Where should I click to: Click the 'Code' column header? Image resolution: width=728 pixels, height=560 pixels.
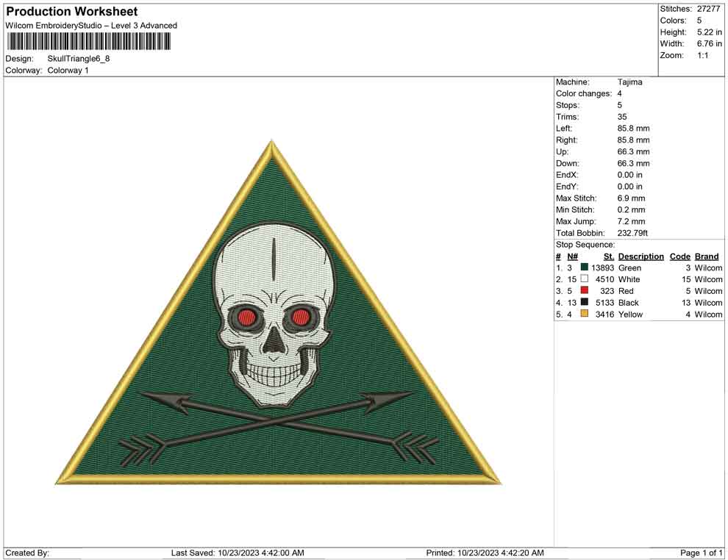point(679,256)
